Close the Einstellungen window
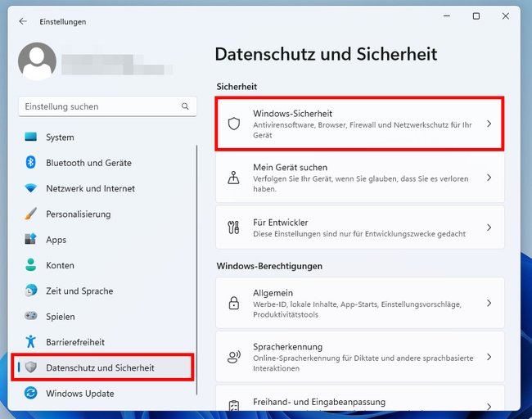Image resolution: width=532 pixels, height=419 pixels. click(x=506, y=16)
